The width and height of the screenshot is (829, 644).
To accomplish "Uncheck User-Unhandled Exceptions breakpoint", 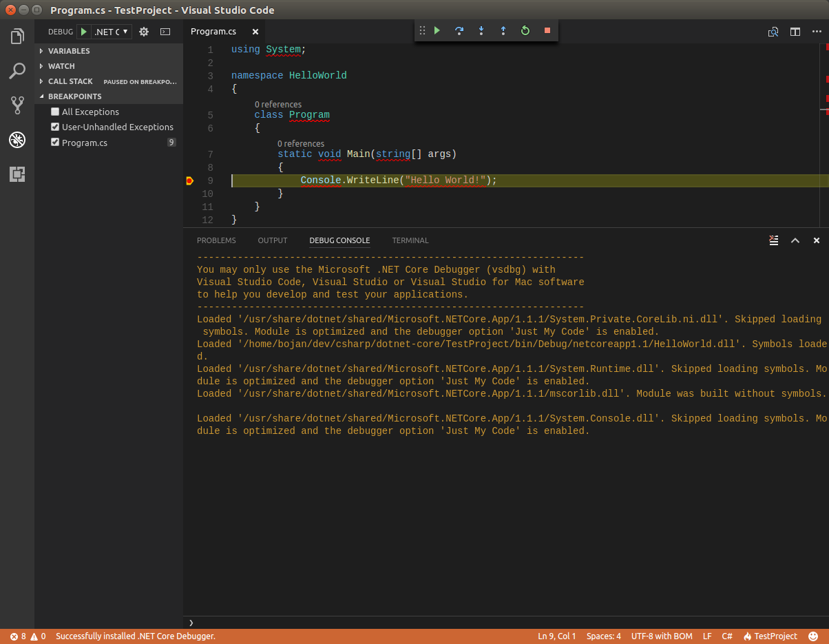I will [55, 127].
